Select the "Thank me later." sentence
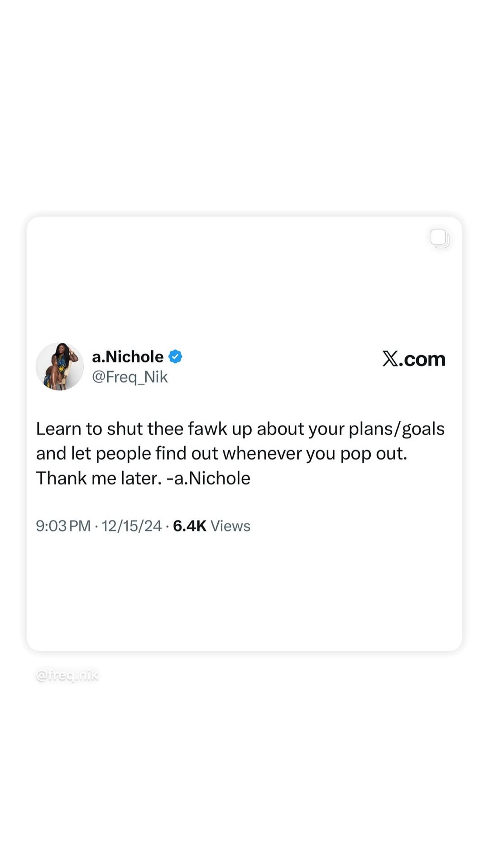 [x=99, y=478]
